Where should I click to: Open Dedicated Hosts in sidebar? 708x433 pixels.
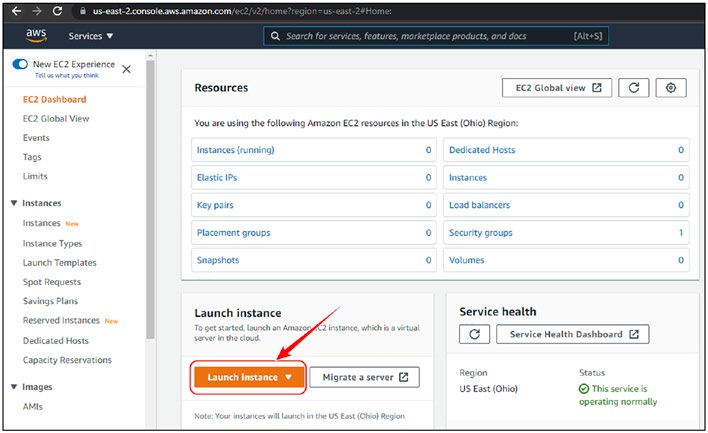[x=56, y=341]
